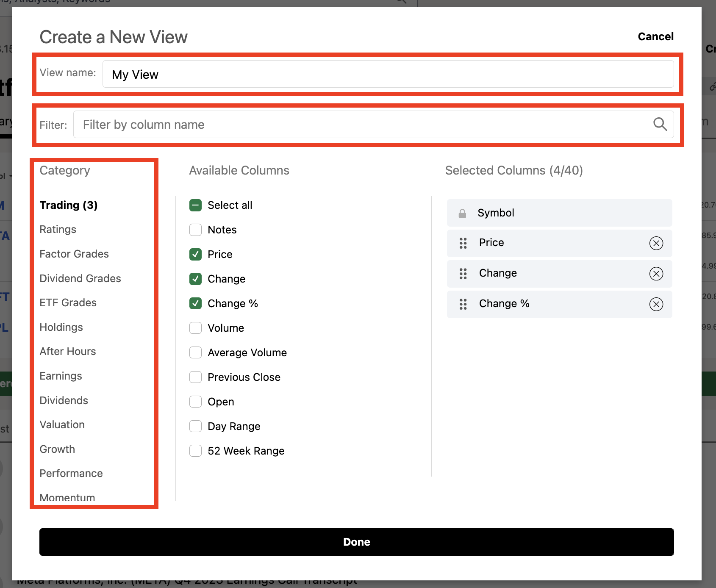Click the View name text field

387,74
